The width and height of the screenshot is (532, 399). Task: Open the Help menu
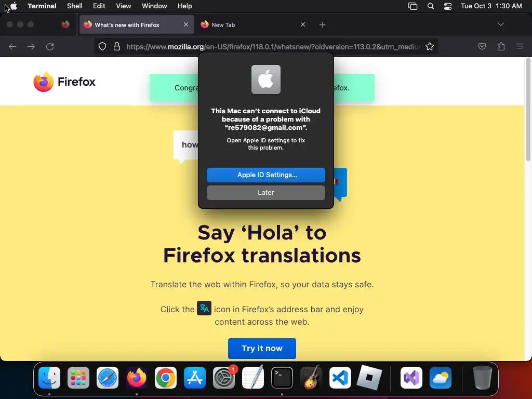tap(185, 6)
